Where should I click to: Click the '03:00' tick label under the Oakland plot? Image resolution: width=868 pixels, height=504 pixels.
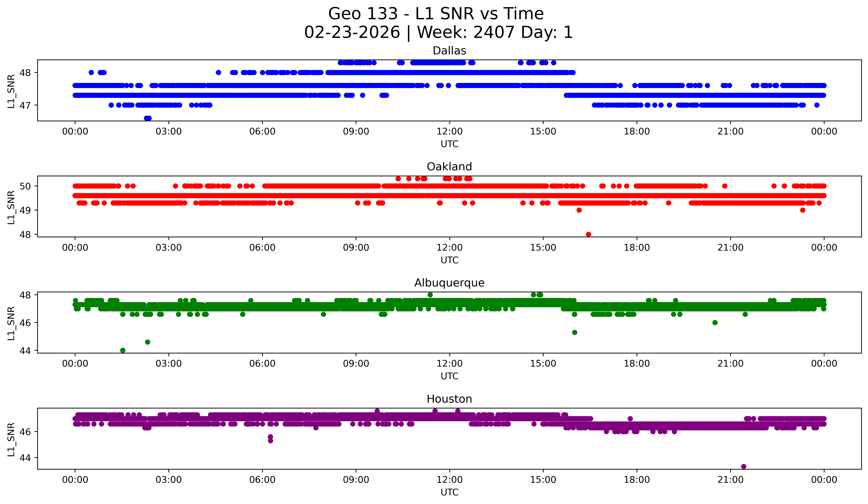168,248
